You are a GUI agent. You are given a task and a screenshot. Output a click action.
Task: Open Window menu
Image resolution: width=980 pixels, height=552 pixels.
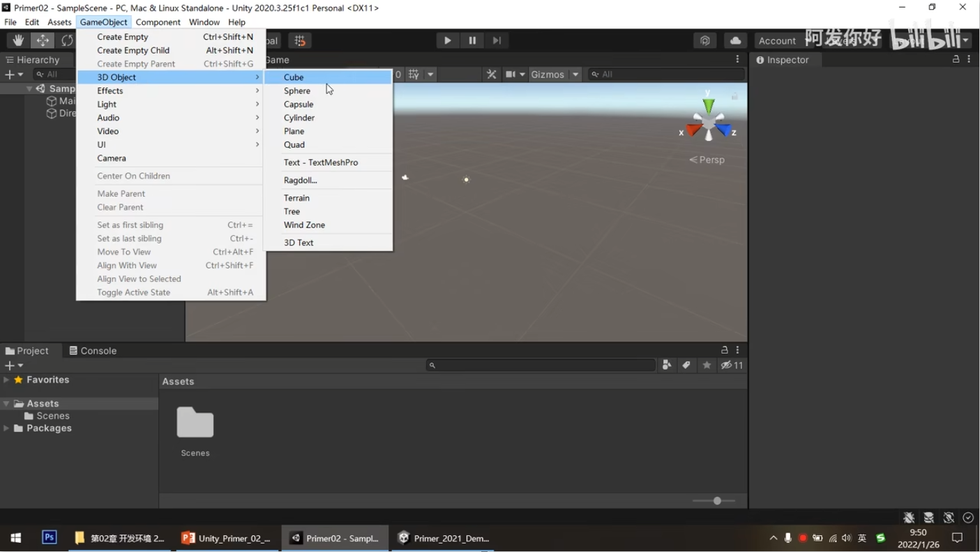(204, 22)
